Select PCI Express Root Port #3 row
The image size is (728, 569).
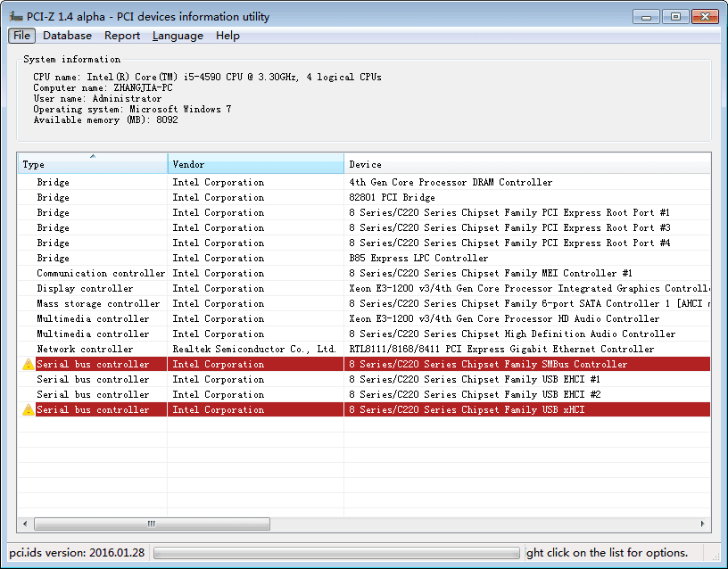(364, 228)
